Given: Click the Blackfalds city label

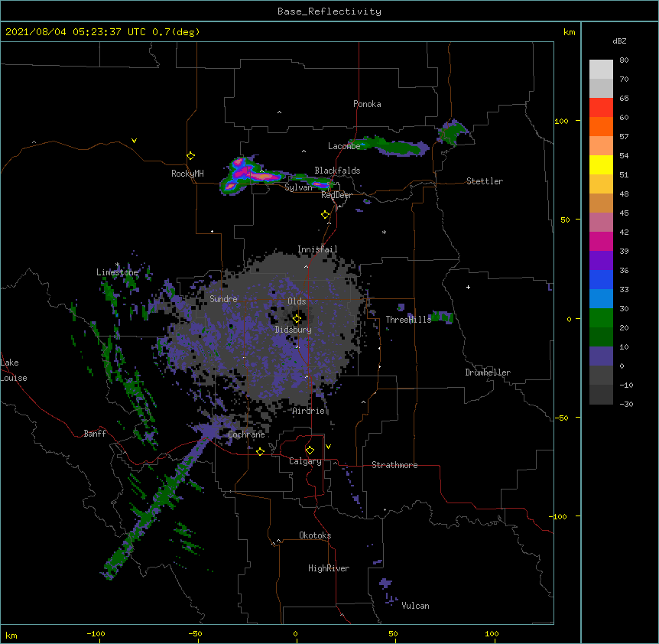Looking at the screenshot, I should click(x=337, y=171).
